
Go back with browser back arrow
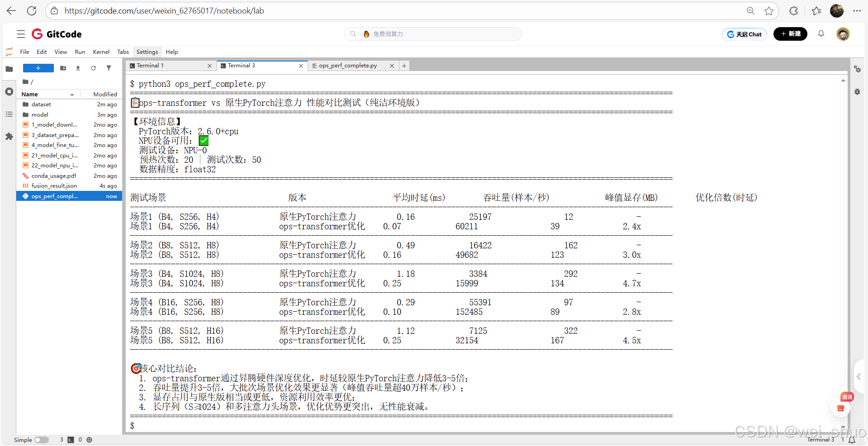11,11
